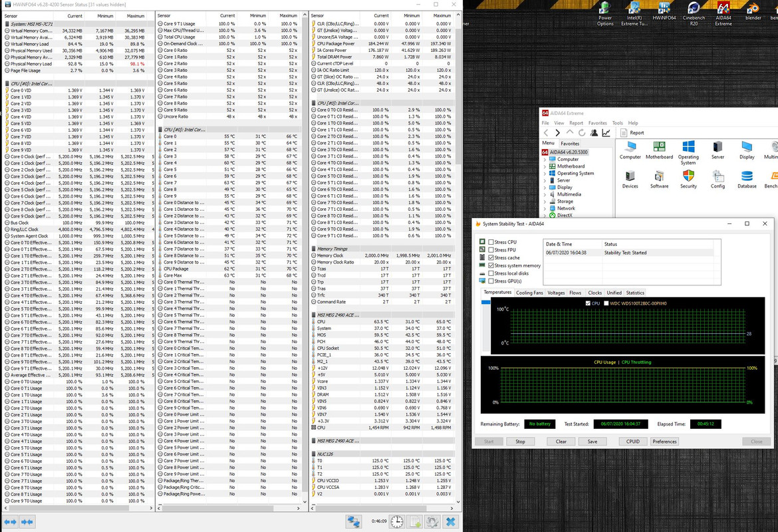
Task: Open Intel Extreme Tuning desktop shortcut
Action: click(634, 13)
